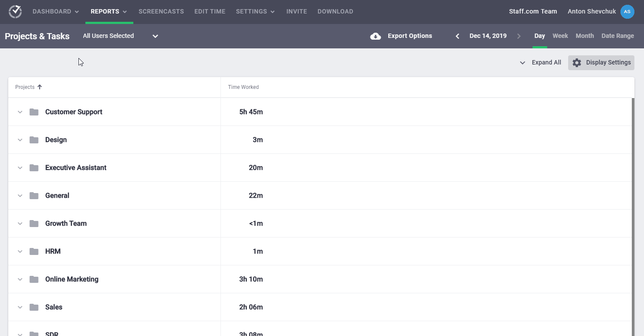Open the All Users Selected dropdown

click(x=120, y=36)
